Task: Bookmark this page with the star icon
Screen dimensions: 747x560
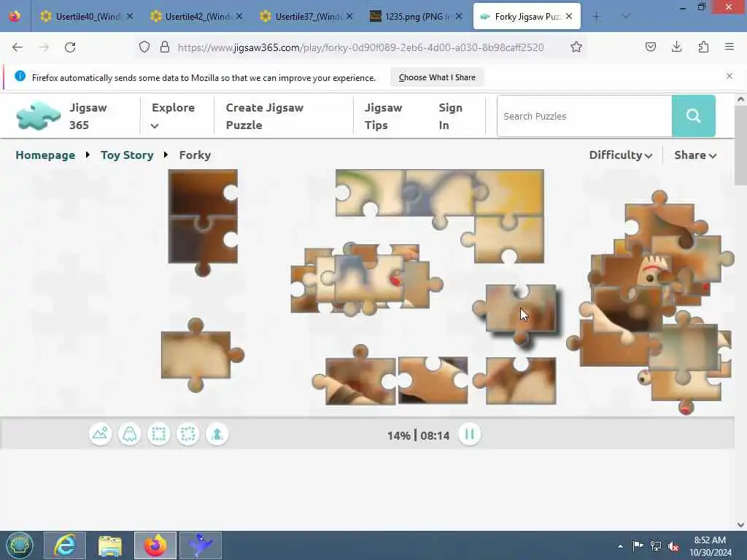Action: pos(576,47)
